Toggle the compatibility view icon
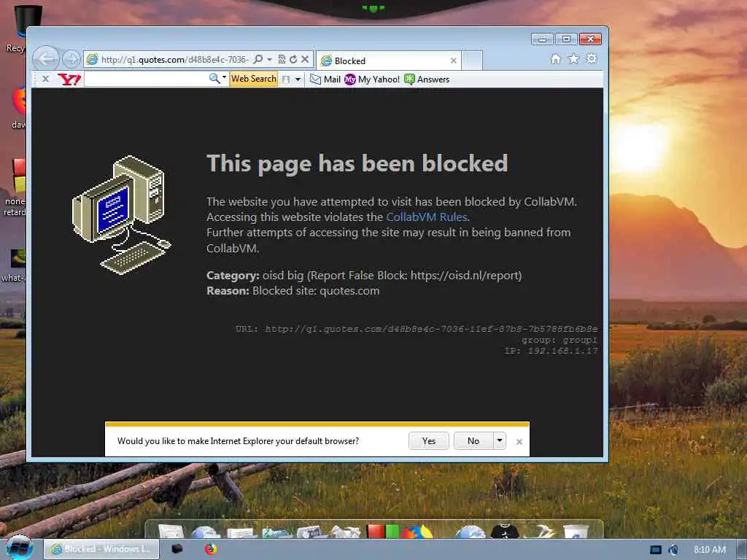Image resolution: width=747 pixels, height=560 pixels. [282, 59]
